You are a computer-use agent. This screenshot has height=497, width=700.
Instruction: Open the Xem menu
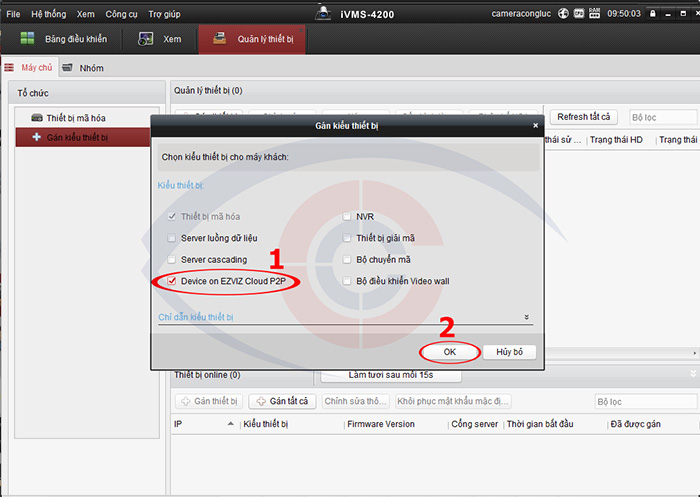(85, 14)
